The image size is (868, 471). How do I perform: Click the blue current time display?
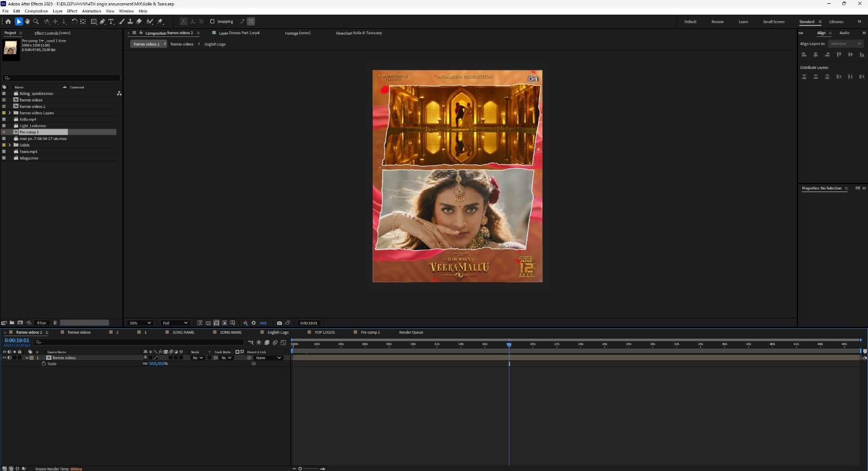[17, 340]
